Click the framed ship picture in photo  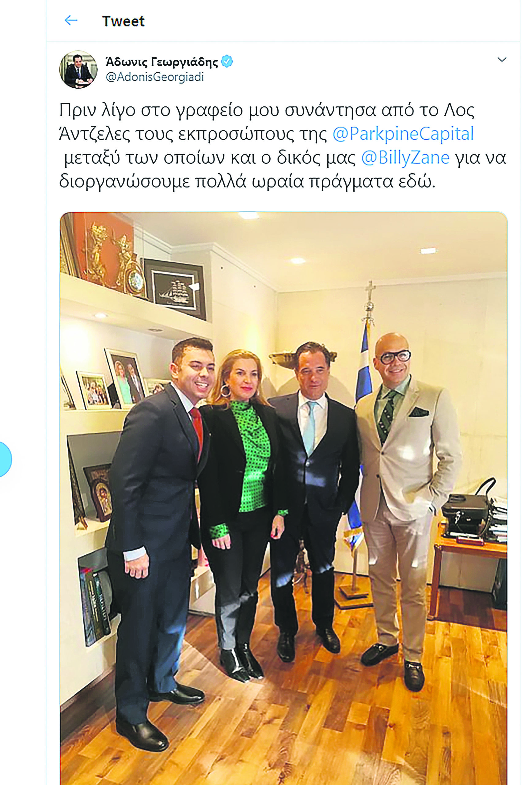click(x=175, y=289)
